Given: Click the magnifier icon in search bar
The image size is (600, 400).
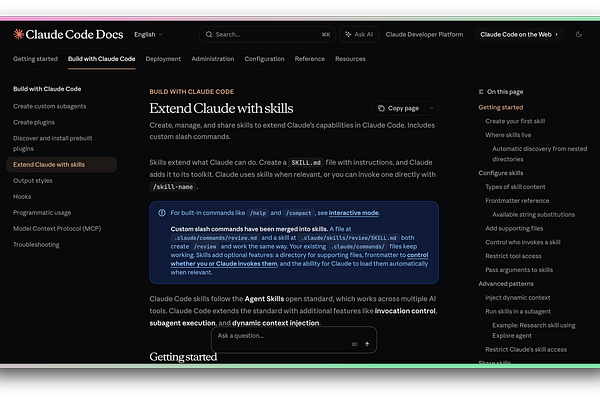Looking at the screenshot, I should pos(209,34).
